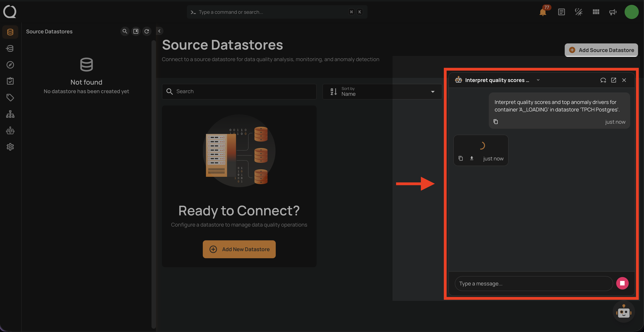Download the assistant response
This screenshot has width=644, height=332.
(472, 158)
